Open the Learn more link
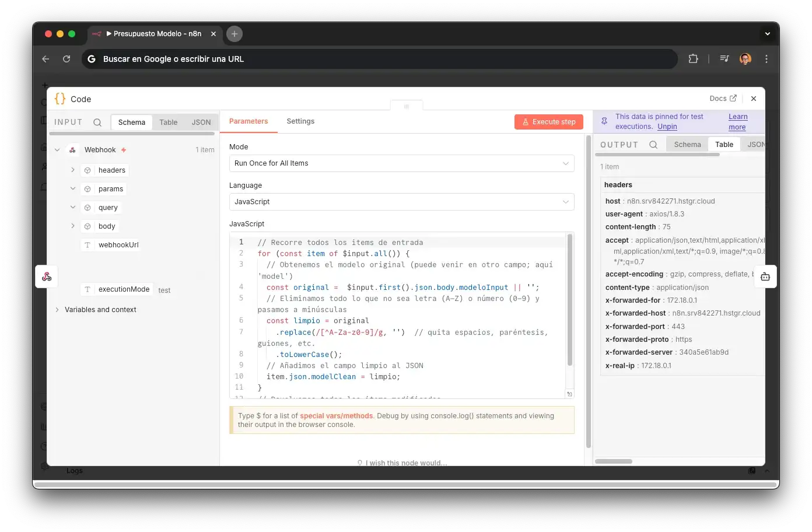This screenshot has width=812, height=532. pyautogui.click(x=737, y=121)
